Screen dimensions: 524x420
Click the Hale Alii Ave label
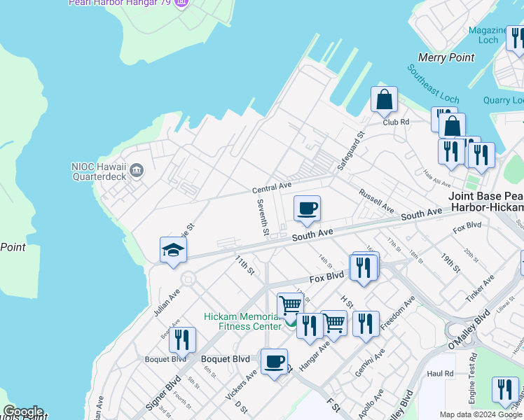tap(436, 178)
